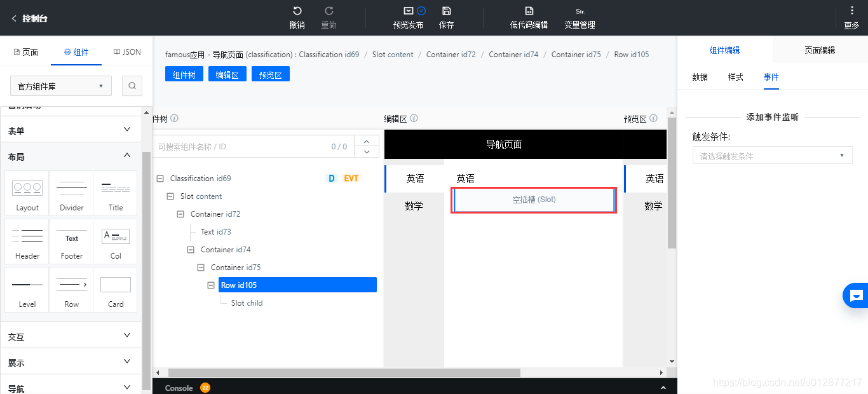Collapse the 布局 section

pos(71,156)
